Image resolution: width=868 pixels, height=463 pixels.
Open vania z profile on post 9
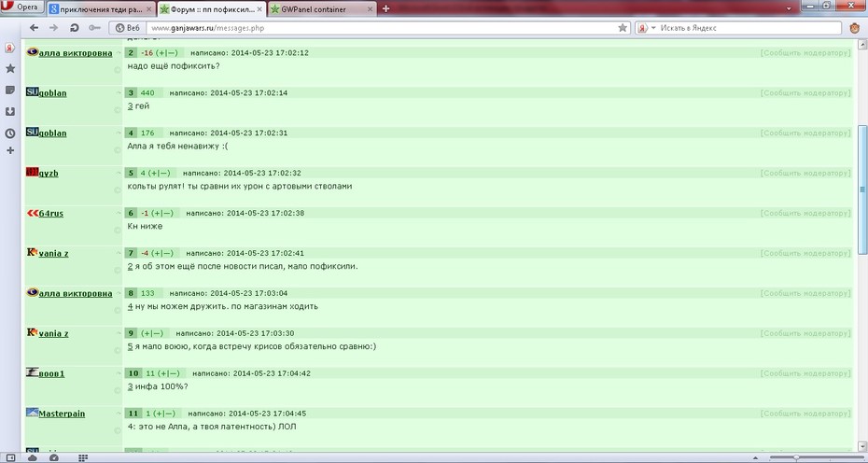point(54,333)
